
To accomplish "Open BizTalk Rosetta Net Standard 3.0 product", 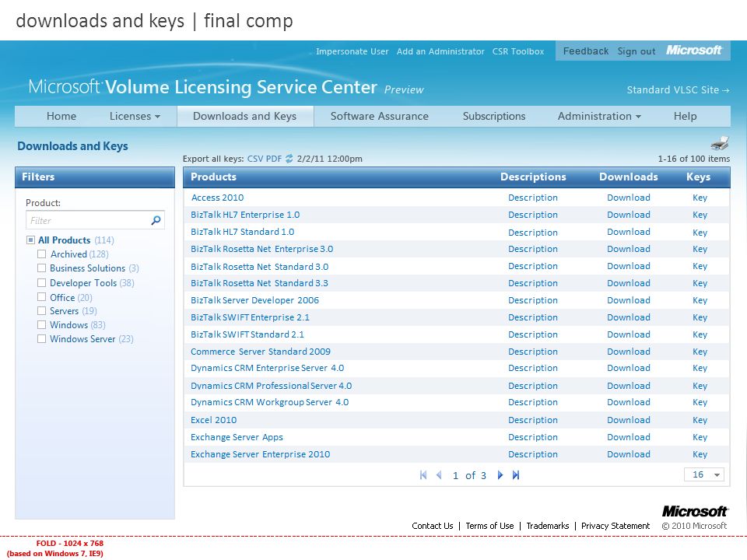I will [x=260, y=267].
